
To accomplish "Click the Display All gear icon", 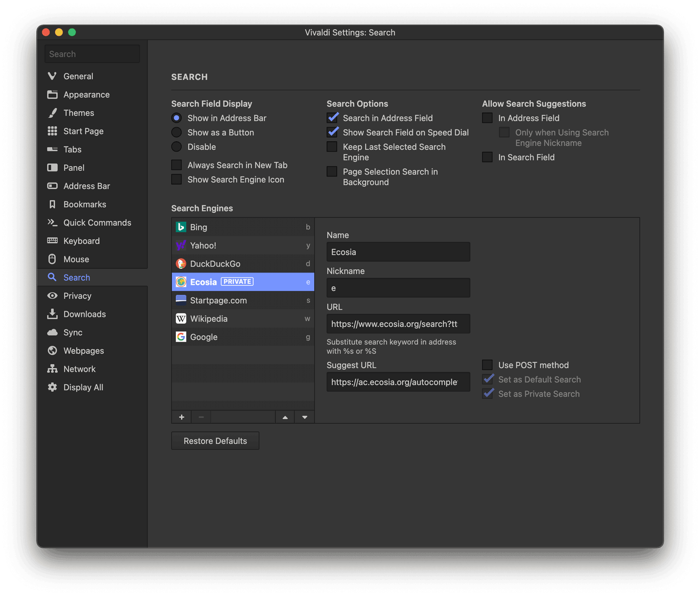I will pyautogui.click(x=52, y=387).
